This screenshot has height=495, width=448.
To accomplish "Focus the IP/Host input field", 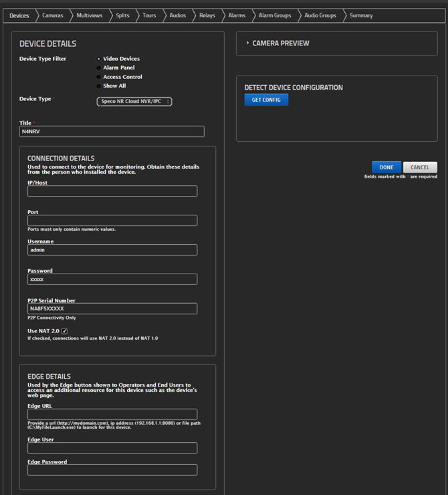I will point(112,191).
